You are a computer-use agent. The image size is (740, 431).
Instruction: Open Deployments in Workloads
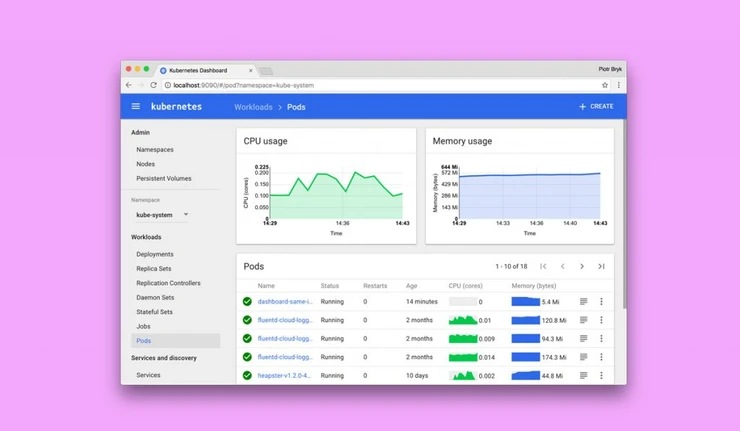click(x=155, y=254)
